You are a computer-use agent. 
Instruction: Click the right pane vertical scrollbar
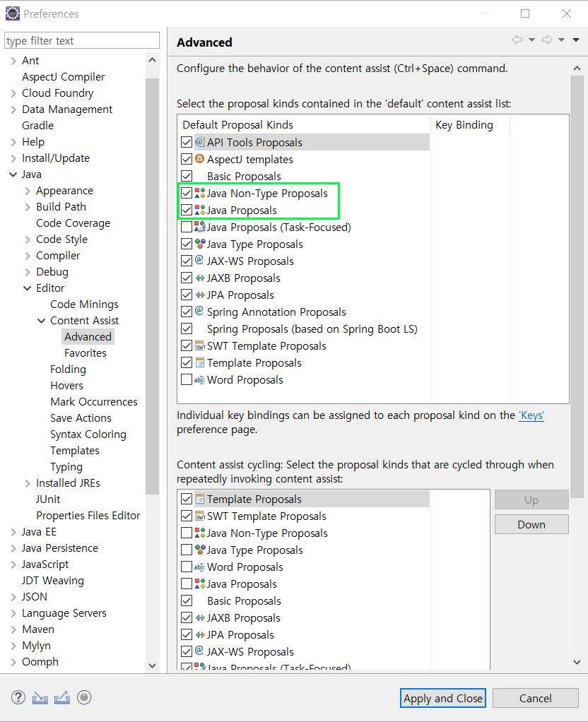coord(577,287)
